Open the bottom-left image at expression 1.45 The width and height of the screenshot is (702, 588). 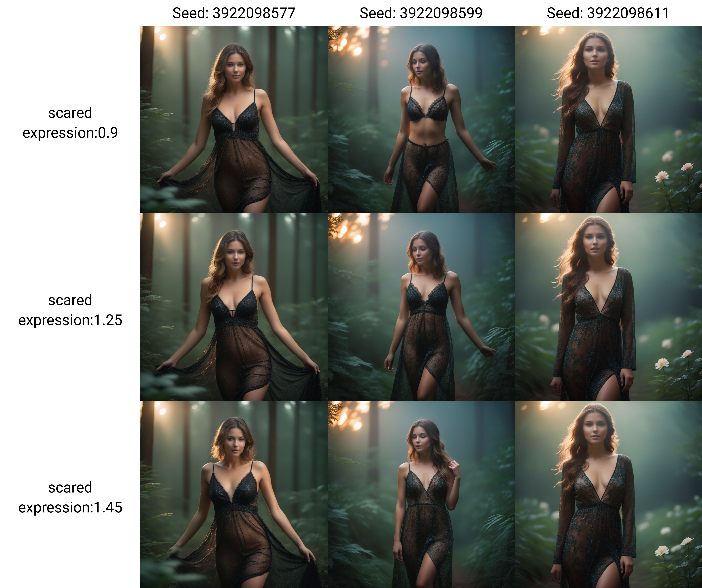click(234, 494)
